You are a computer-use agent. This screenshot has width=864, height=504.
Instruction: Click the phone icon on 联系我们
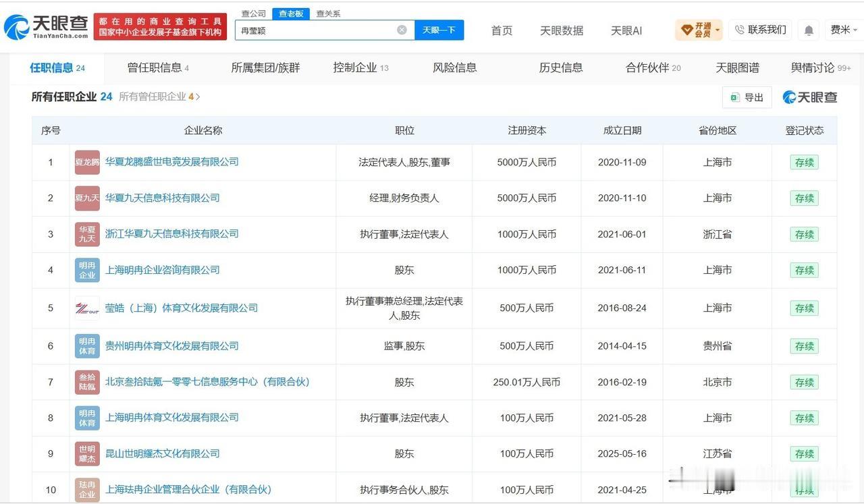click(739, 30)
